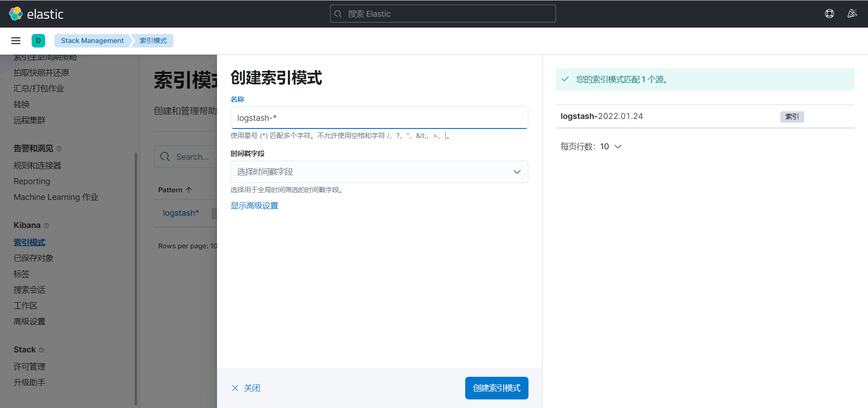Open the hamburger navigation menu
868x408 pixels.
pos(16,41)
